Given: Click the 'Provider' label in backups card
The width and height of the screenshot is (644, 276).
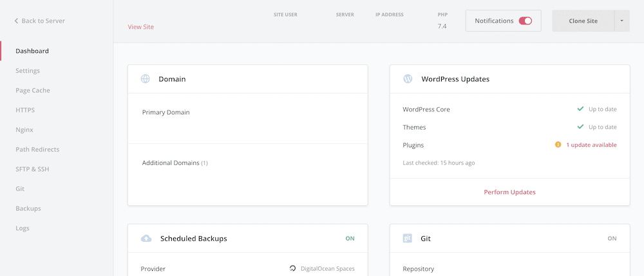Looking at the screenshot, I should coord(153,269).
